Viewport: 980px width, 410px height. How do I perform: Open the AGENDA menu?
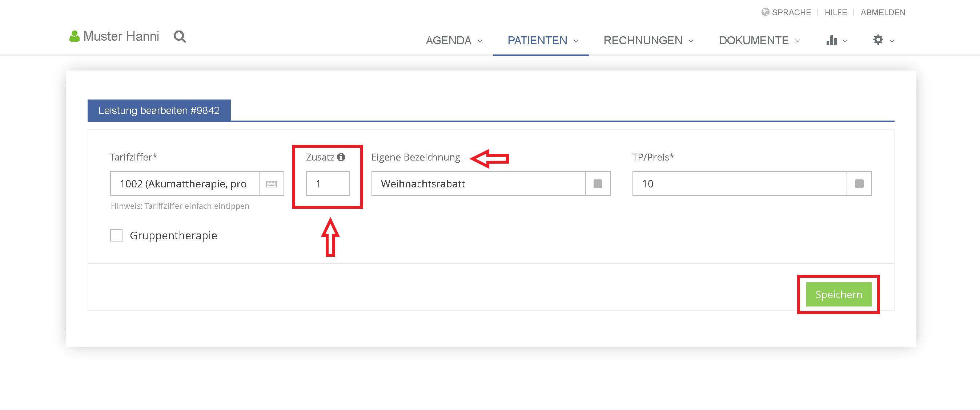click(449, 40)
